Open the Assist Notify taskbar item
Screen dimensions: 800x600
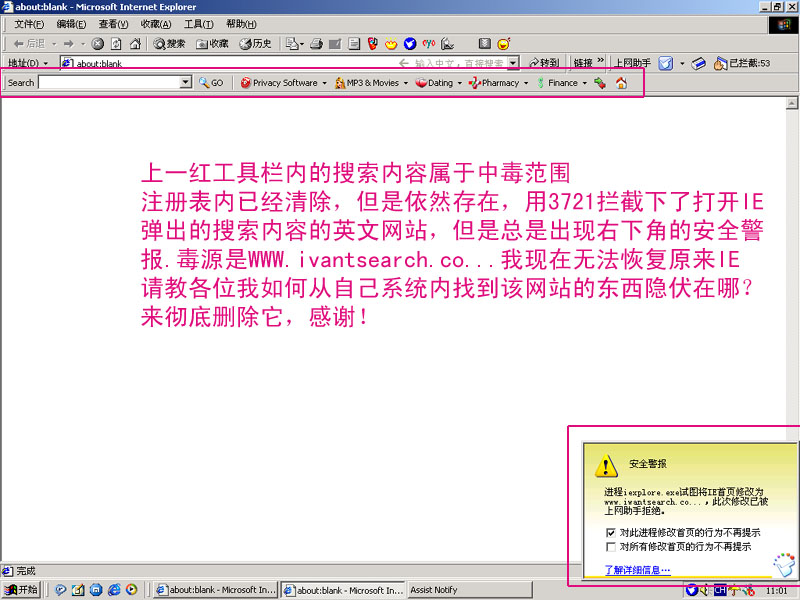[x=470, y=590]
